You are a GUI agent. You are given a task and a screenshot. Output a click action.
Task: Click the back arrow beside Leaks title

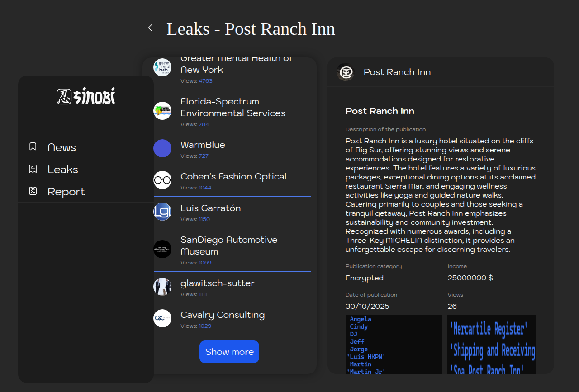click(x=150, y=28)
